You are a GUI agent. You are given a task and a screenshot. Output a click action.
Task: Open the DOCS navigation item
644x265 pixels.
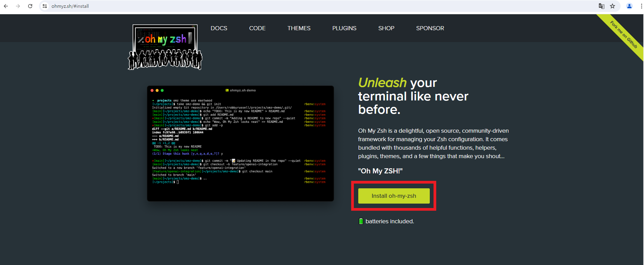tap(219, 28)
